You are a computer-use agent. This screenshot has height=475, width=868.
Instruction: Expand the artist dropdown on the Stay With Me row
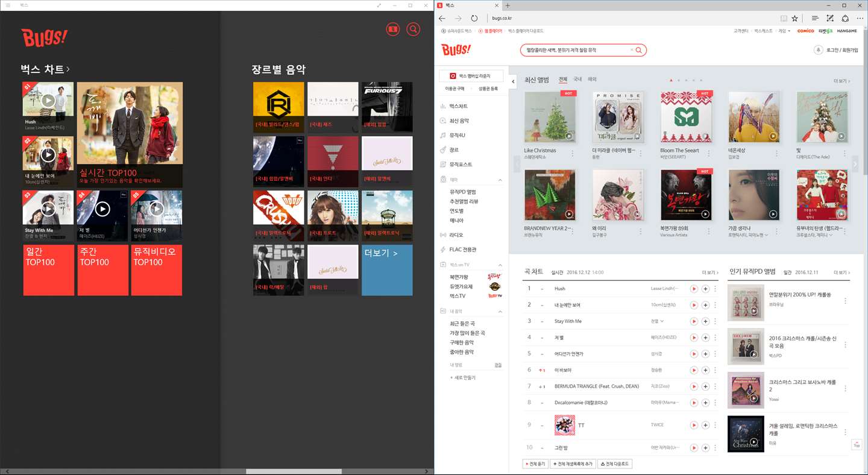(662, 321)
